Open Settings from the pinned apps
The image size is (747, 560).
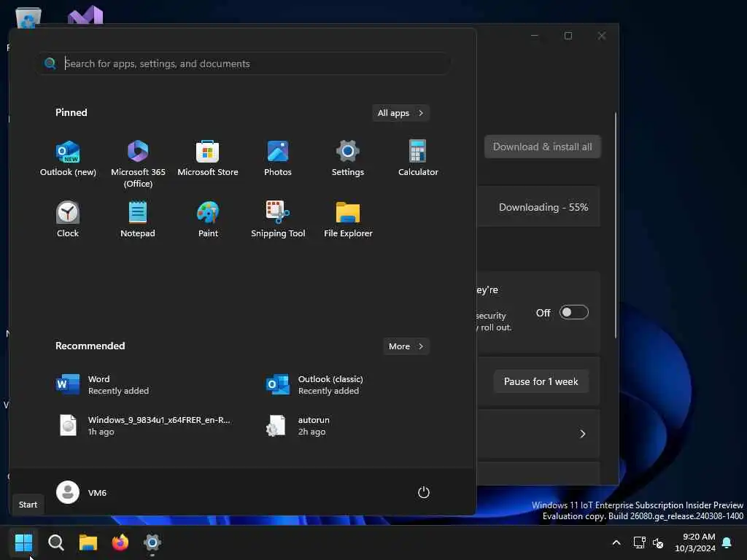point(348,159)
